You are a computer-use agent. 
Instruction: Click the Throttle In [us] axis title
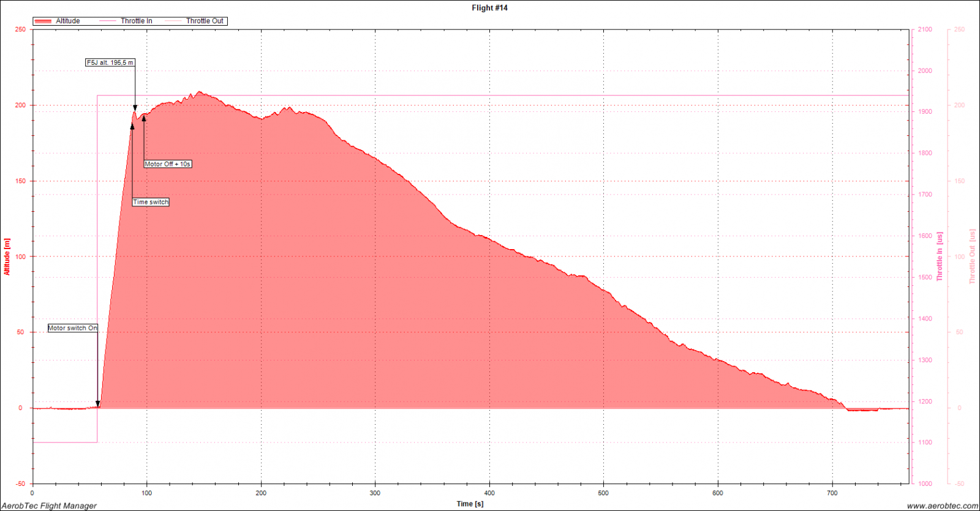click(x=939, y=256)
